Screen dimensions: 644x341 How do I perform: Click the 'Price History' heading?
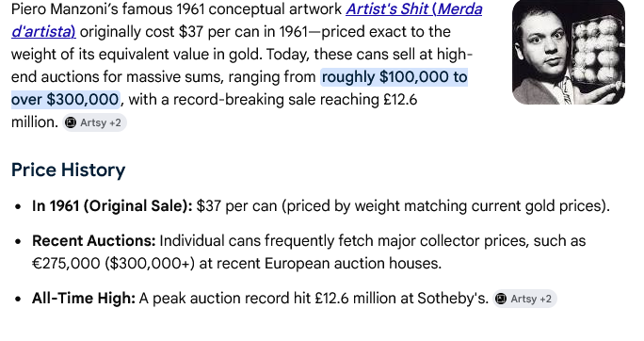pos(68,170)
